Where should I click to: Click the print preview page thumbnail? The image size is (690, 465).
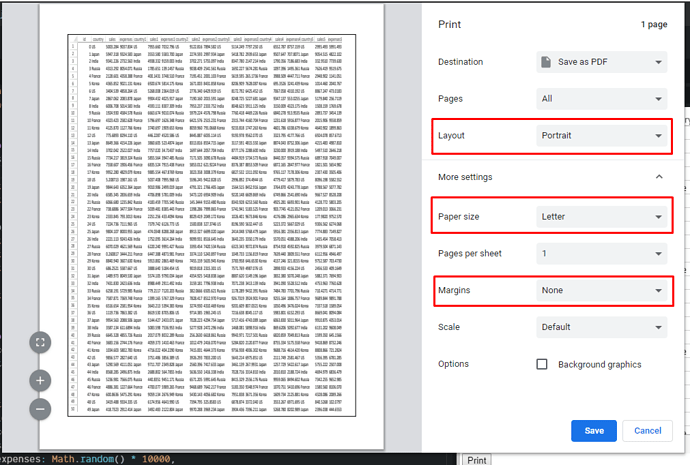pos(229,227)
